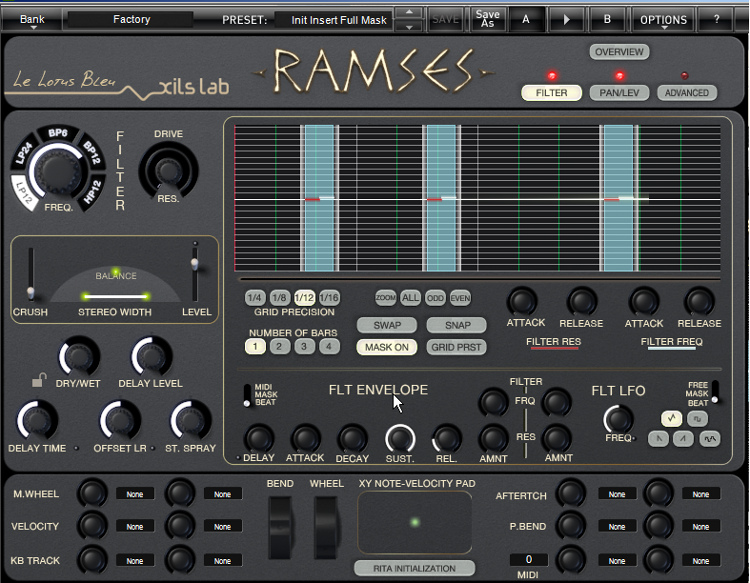
Task: Click the ST. SPRAY knob
Action: (x=190, y=421)
